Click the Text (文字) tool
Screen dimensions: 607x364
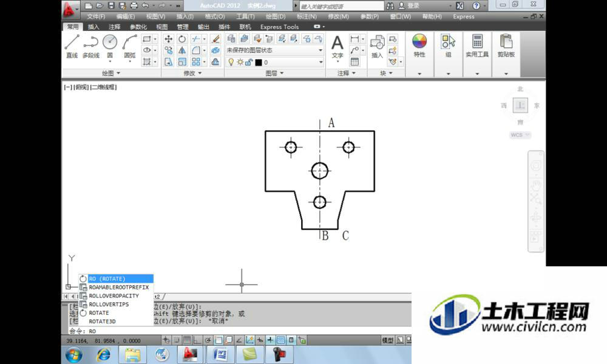[x=337, y=46]
